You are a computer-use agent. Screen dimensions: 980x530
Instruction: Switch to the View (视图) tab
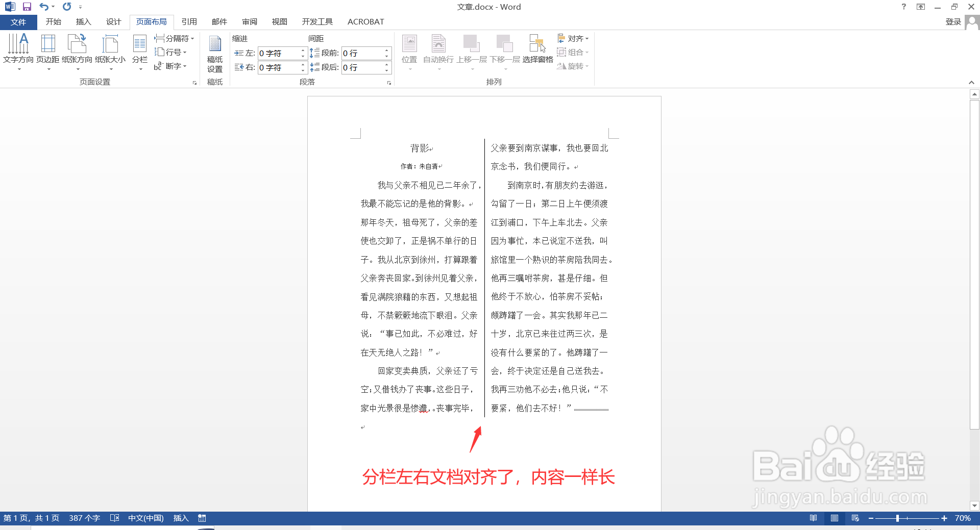point(280,21)
